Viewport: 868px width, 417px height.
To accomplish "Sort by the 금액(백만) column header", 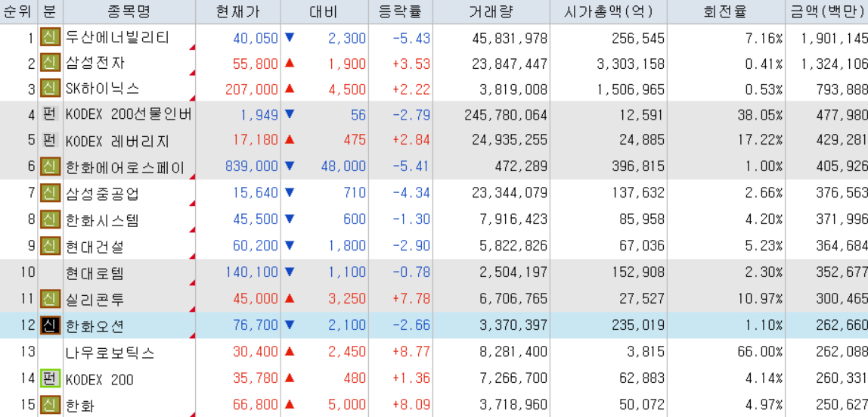I will pyautogui.click(x=826, y=11).
